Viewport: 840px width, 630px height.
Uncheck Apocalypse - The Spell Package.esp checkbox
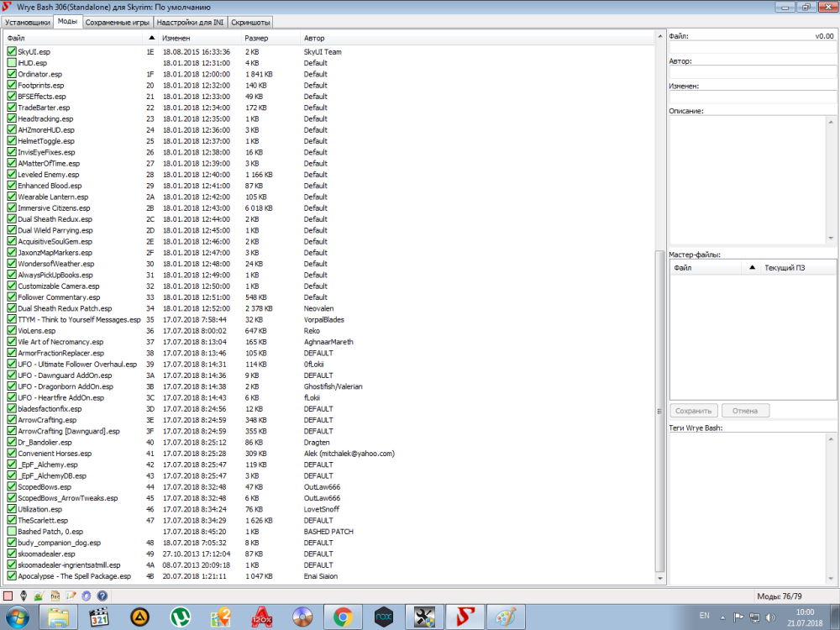12,576
